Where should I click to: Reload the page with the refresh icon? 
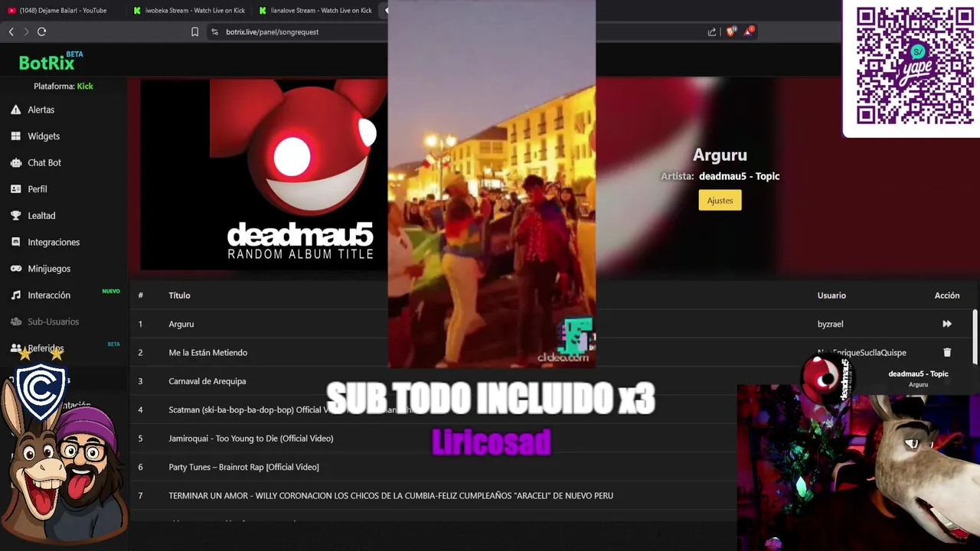click(41, 31)
